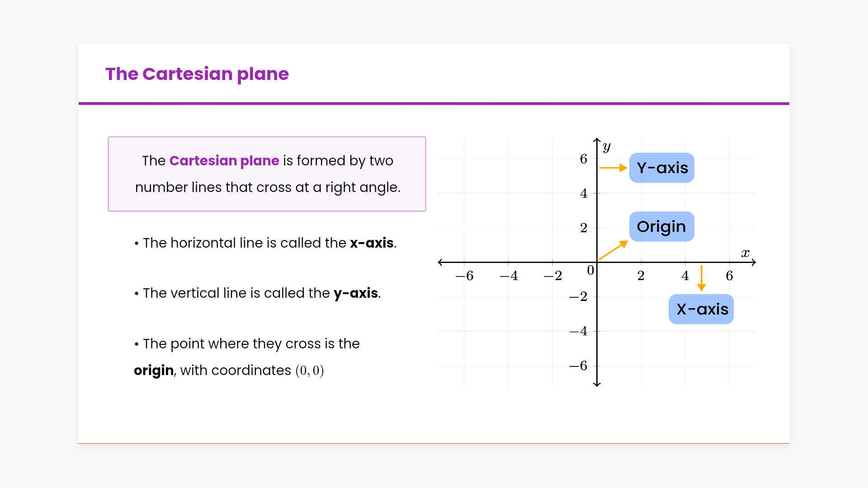Image resolution: width=868 pixels, height=488 pixels.
Task: Click the bold "x-axis" word in first bullet
Action: pyautogui.click(x=372, y=243)
